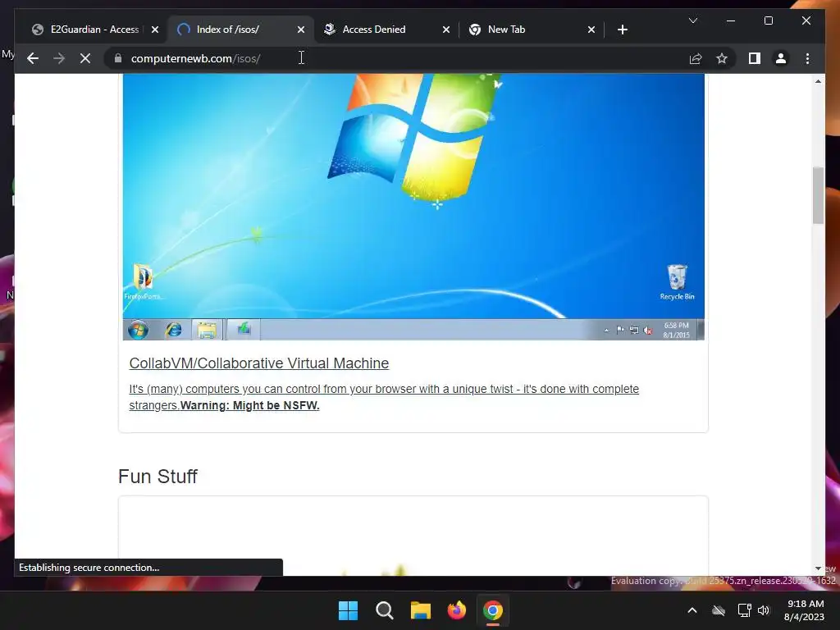The width and height of the screenshot is (840, 630).
Task: Open the Windows Start menu
Action: 348,610
